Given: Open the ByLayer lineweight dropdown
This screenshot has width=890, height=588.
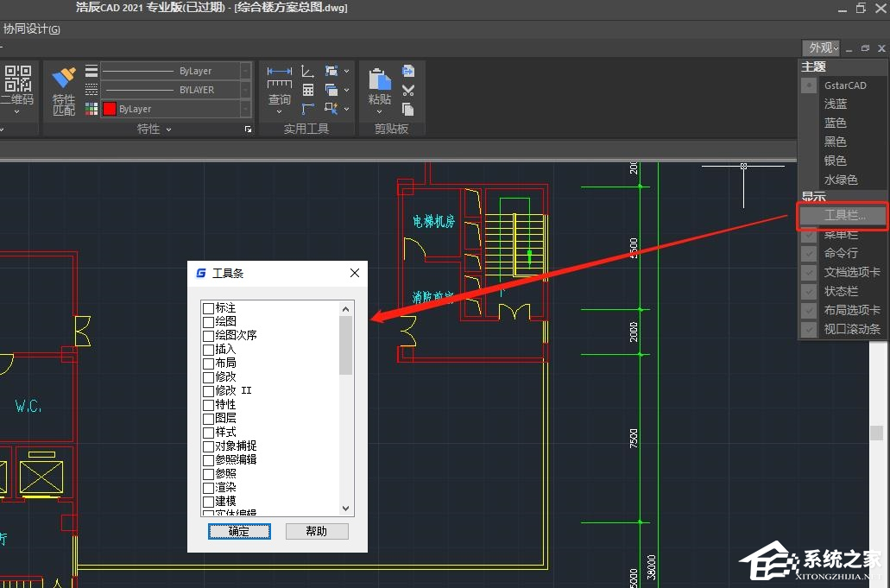Looking at the screenshot, I should click(176, 71).
